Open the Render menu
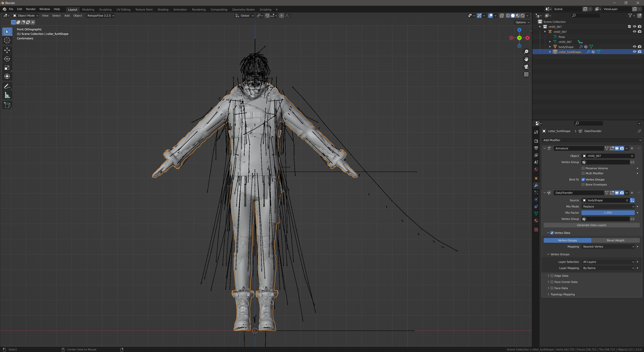The image size is (644, 352). [x=31, y=9]
